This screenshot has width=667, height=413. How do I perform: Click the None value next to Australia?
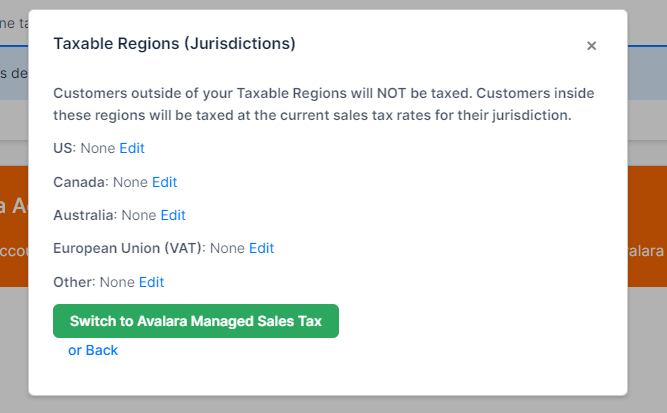(139, 215)
